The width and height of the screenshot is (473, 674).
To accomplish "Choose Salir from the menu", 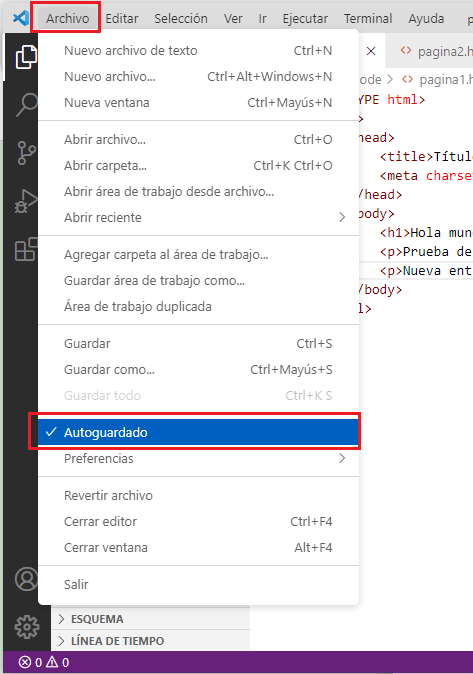I will point(198,585).
